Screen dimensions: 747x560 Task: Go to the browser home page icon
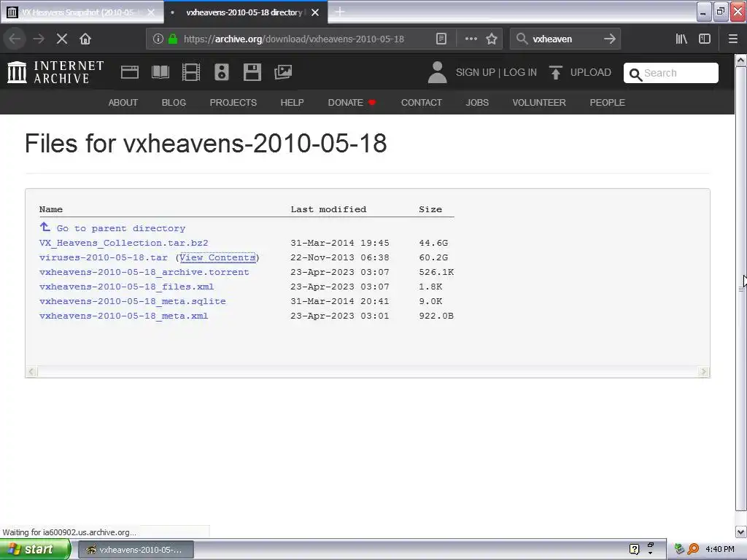tap(85, 39)
